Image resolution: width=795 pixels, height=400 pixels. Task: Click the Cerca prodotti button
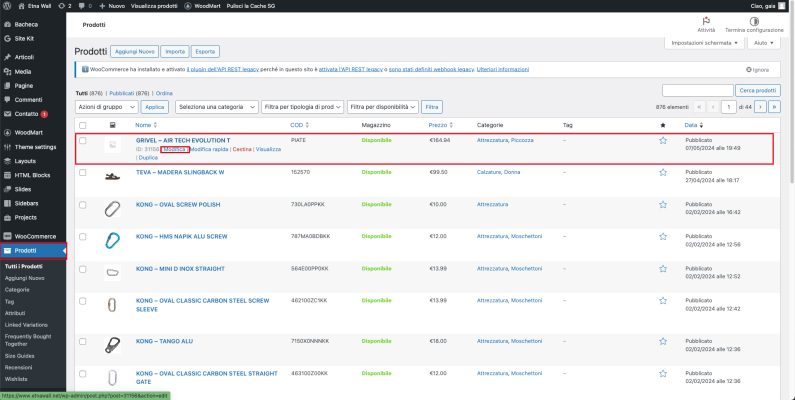point(757,90)
